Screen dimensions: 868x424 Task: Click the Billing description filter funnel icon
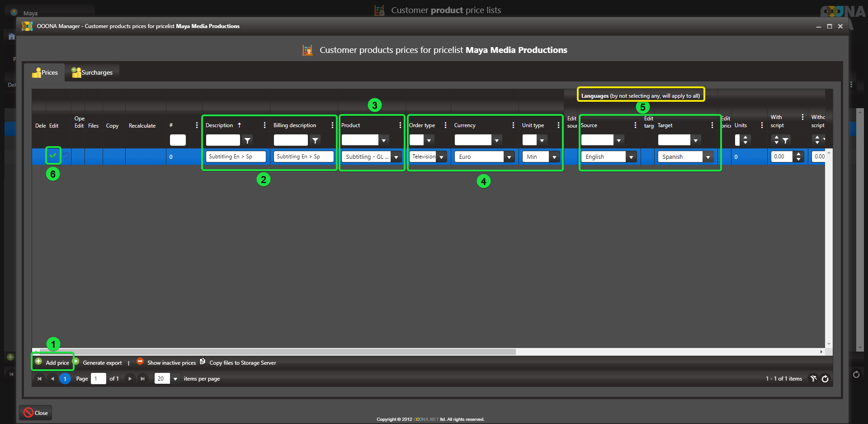tap(315, 140)
